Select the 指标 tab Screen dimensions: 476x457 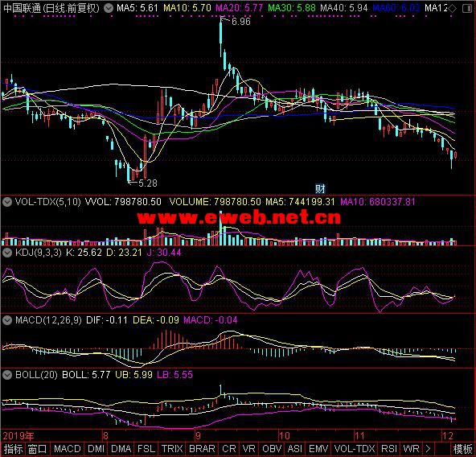point(14,449)
